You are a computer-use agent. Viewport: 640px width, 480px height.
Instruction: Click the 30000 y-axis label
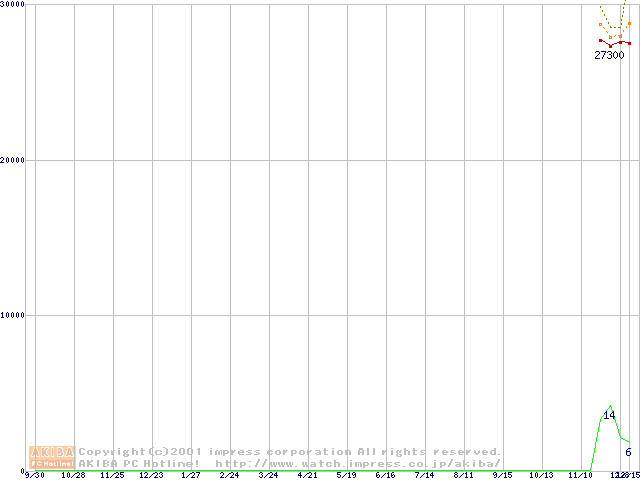coord(14,5)
